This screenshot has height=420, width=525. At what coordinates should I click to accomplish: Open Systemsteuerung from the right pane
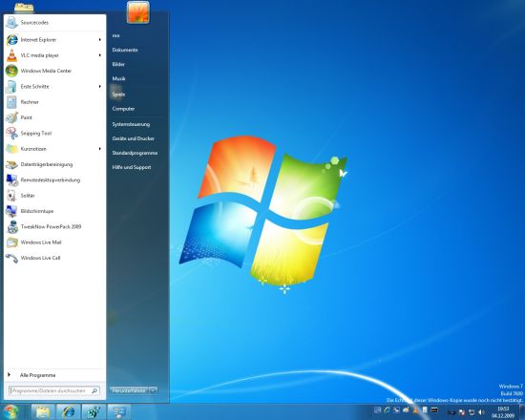coord(131,124)
